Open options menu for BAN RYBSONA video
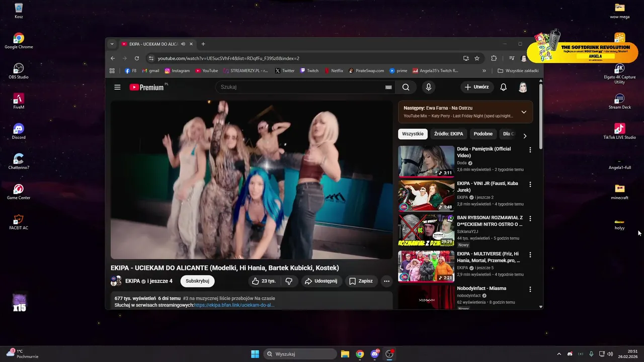This screenshot has height=362, width=644. (530, 219)
